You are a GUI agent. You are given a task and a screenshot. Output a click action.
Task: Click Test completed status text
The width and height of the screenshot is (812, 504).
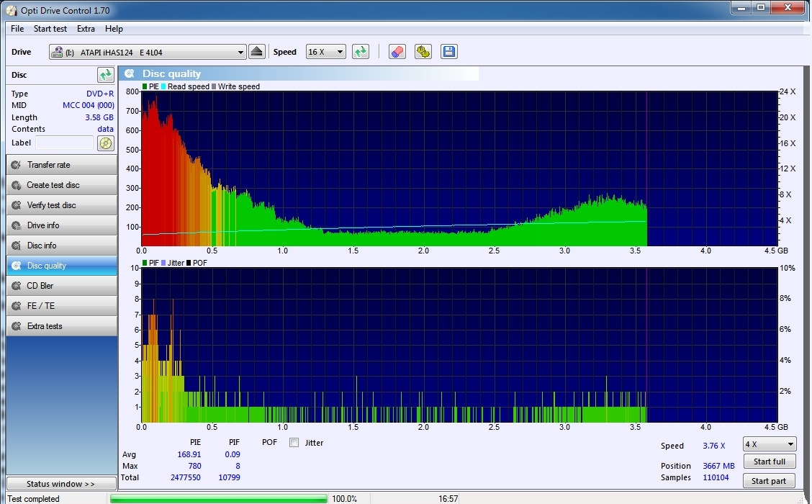click(34, 499)
